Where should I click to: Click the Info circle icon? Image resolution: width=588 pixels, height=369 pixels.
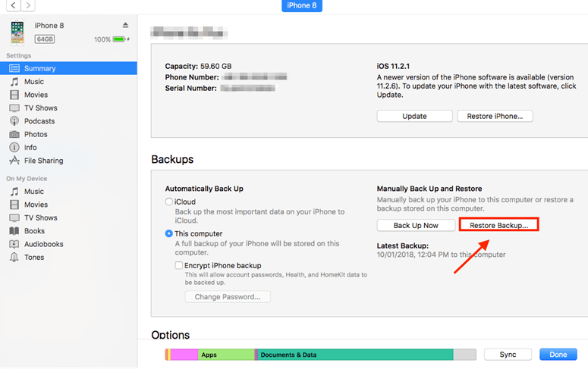click(x=14, y=147)
